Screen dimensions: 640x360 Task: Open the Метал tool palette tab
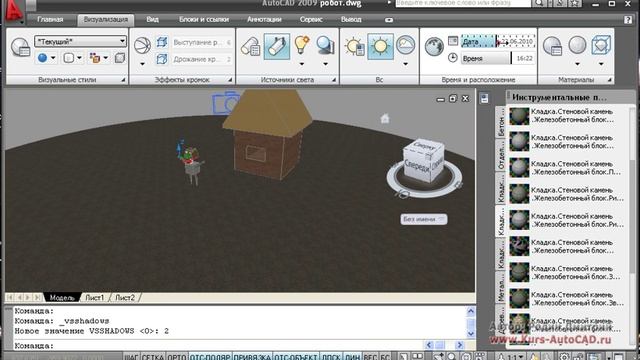tap(501, 288)
